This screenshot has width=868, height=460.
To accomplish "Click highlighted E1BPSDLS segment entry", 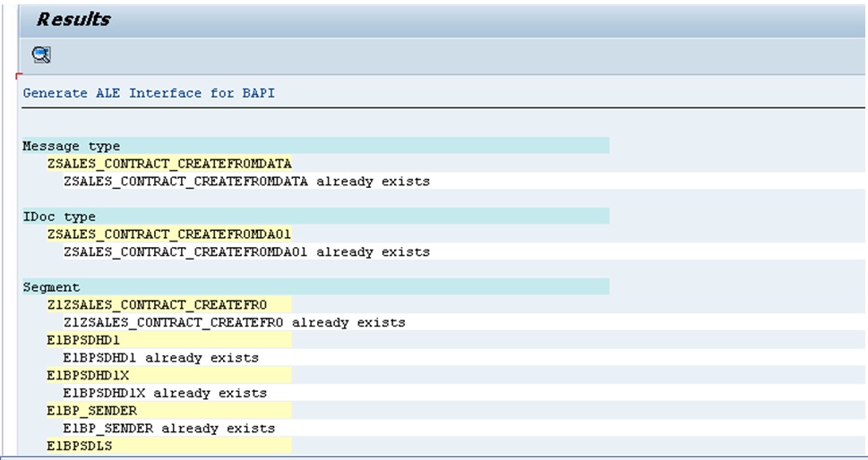I will point(169,446).
